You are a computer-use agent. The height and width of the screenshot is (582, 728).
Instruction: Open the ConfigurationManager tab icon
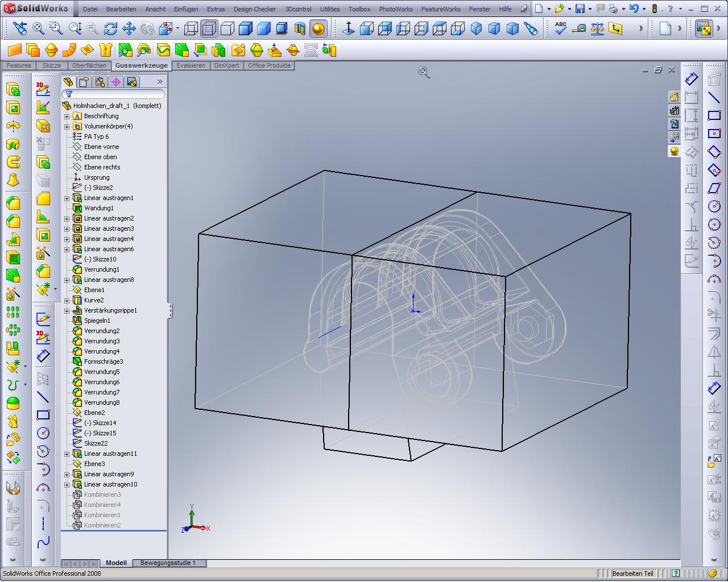(100, 82)
